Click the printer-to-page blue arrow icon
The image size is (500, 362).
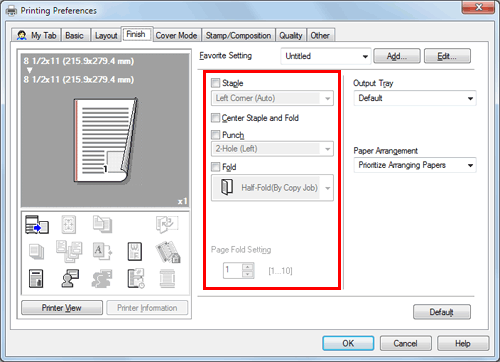(x=37, y=225)
